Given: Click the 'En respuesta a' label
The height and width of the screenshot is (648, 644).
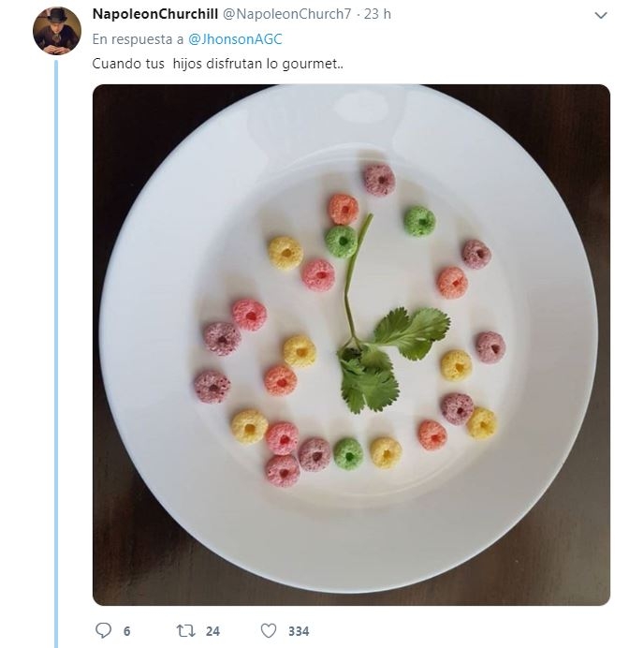Looking at the screenshot, I should point(138,38).
